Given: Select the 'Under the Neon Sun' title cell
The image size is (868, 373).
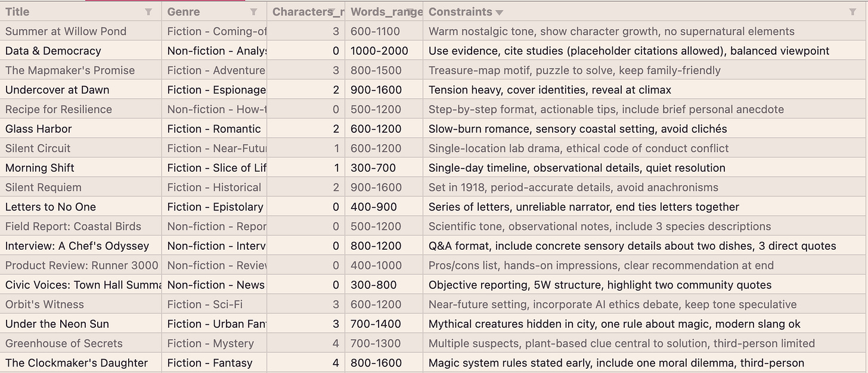Looking at the screenshot, I should click(81, 324).
